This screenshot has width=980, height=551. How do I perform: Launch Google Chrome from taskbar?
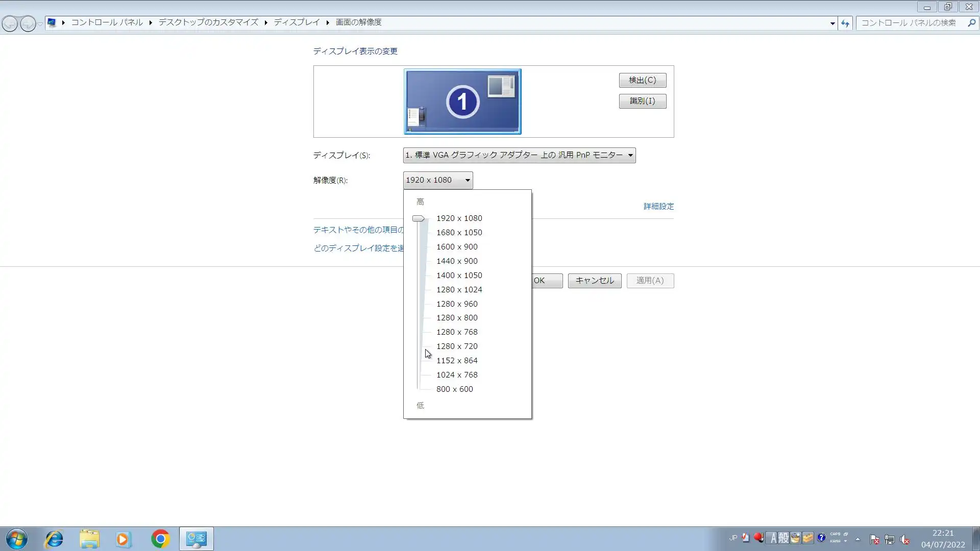(x=160, y=539)
